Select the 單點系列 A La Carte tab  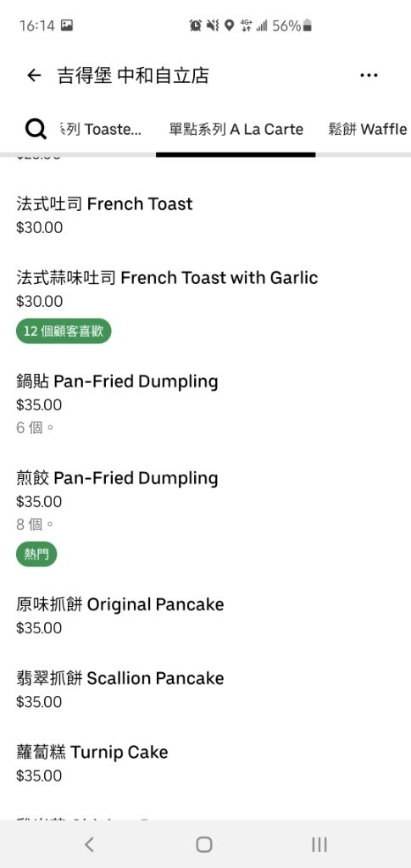(236, 130)
